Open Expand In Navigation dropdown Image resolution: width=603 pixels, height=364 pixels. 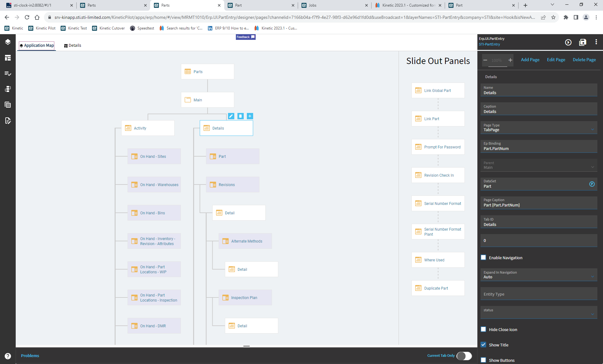click(539, 275)
